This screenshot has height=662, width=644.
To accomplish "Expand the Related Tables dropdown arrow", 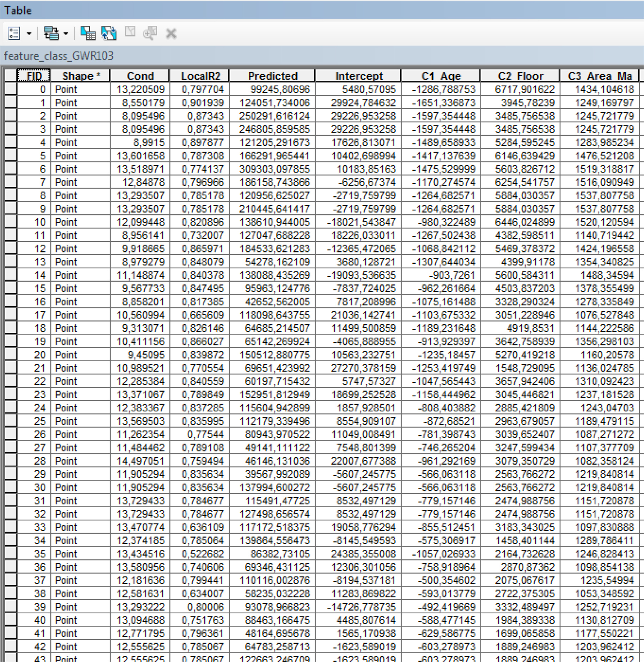I will tap(66, 34).
